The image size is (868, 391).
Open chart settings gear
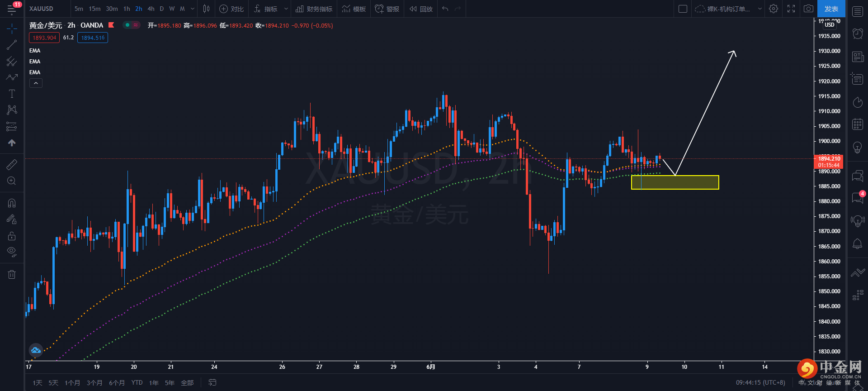click(x=774, y=9)
